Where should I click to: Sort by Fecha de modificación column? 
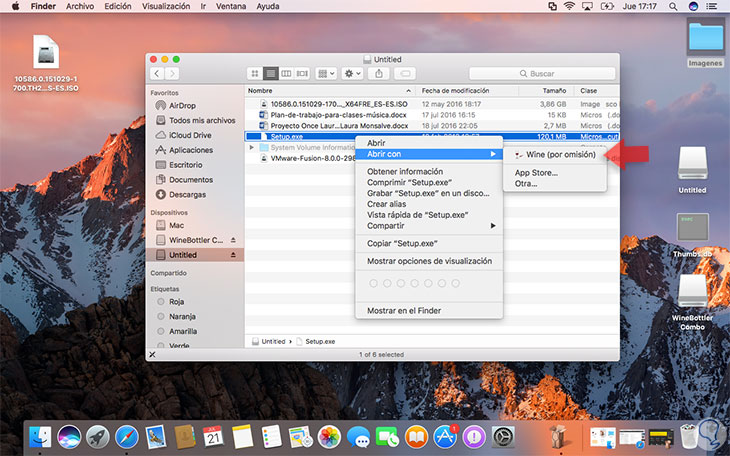pyautogui.click(x=468, y=91)
